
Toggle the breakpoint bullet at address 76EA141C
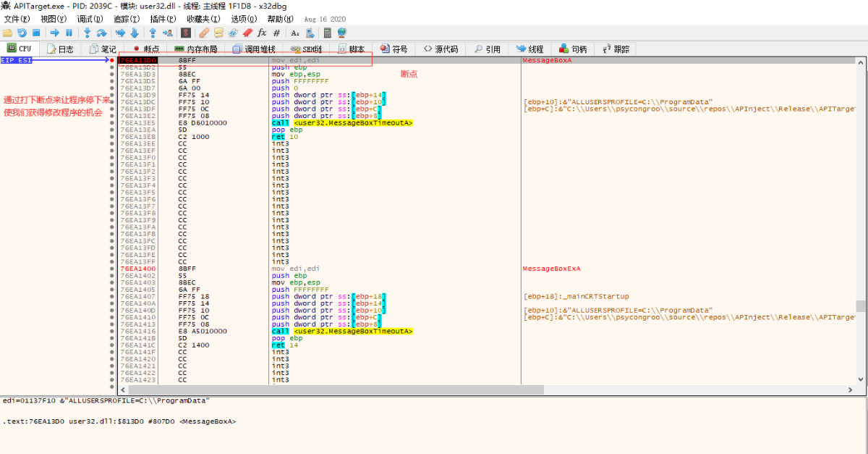pyautogui.click(x=111, y=345)
